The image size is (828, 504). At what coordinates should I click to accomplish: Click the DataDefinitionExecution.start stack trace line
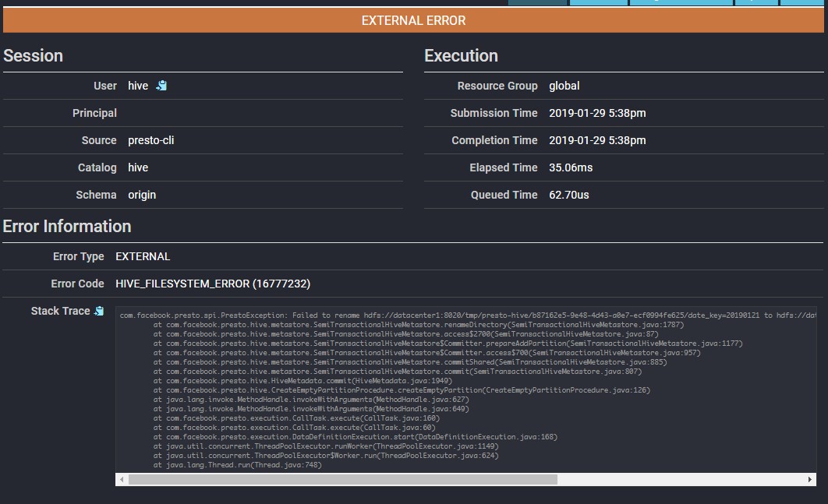tap(356, 437)
